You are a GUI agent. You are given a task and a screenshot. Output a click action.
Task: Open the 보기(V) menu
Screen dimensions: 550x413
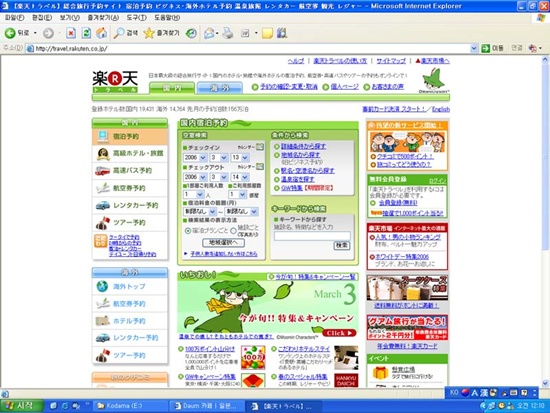pyautogui.click(x=69, y=18)
